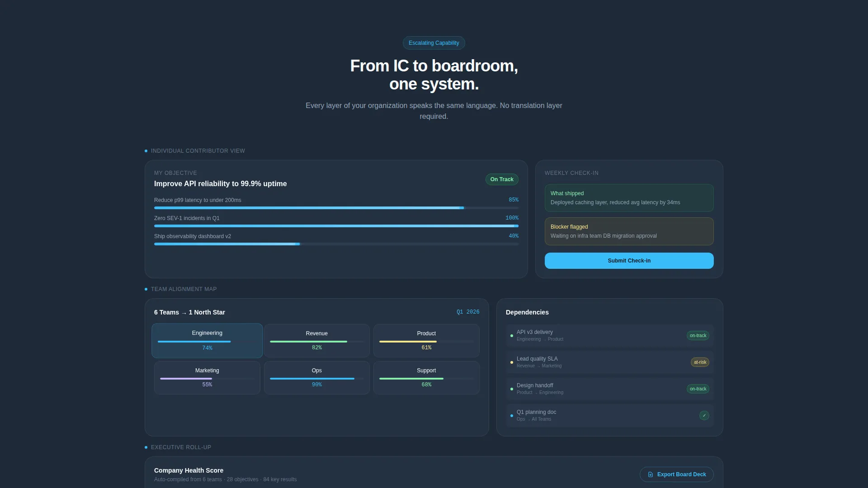Click the Company Health Score heading
This screenshot has width=868, height=488.
[x=189, y=470]
